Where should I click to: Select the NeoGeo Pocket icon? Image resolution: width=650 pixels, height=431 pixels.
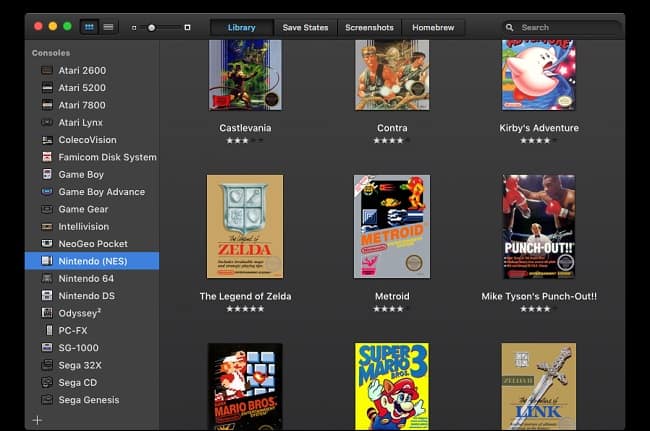pyautogui.click(x=47, y=244)
